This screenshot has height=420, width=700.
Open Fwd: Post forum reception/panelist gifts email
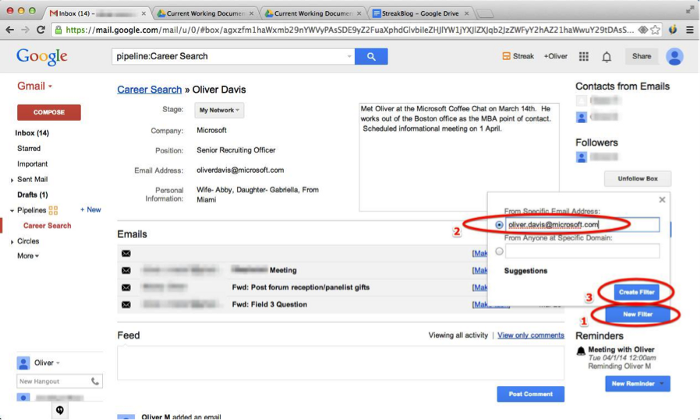coord(300,287)
